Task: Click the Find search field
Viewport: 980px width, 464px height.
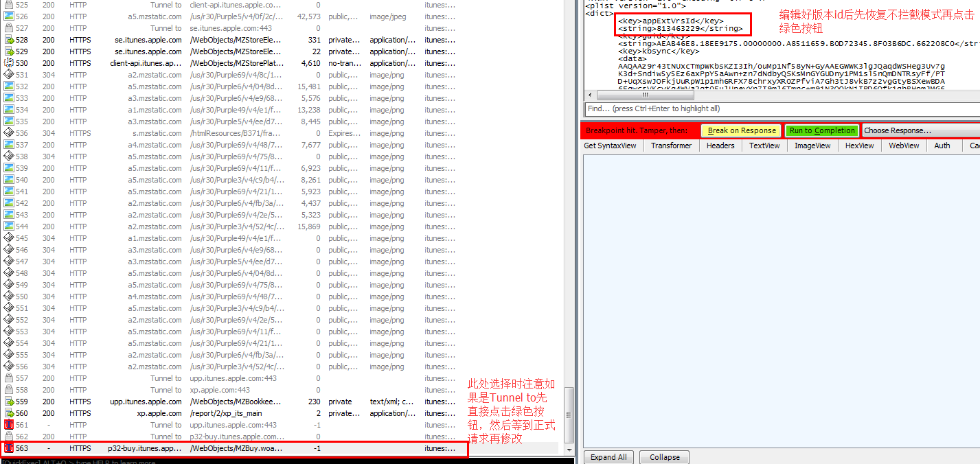Action: 782,108
